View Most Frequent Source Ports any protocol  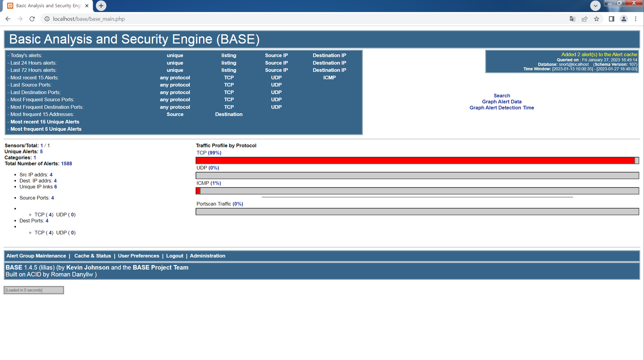pos(175,99)
